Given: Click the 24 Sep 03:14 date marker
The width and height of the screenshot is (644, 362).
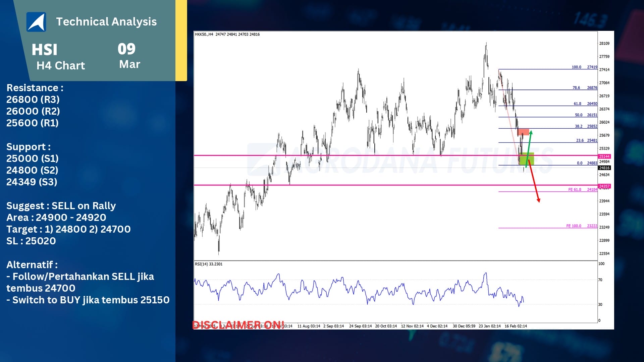Looking at the screenshot, I should click(x=360, y=326).
